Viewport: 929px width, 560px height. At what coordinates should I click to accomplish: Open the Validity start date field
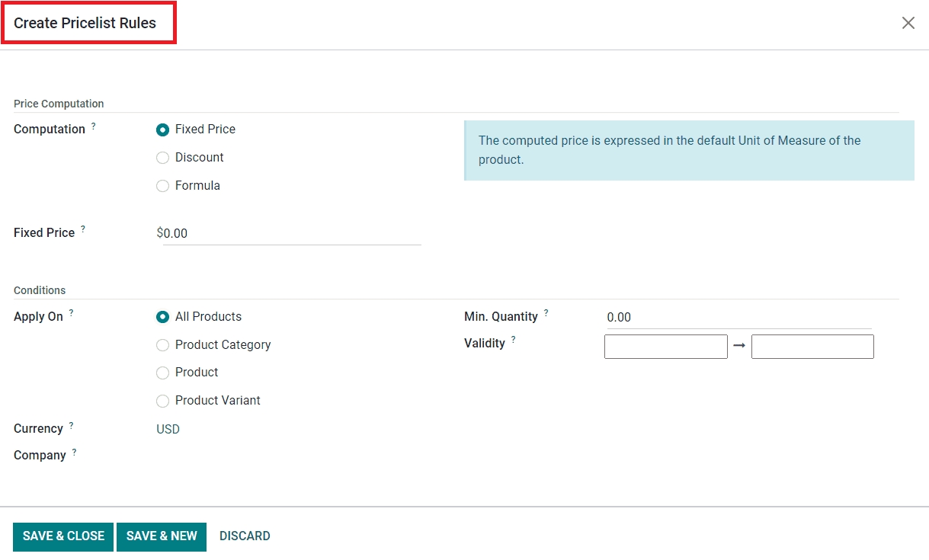(x=665, y=347)
